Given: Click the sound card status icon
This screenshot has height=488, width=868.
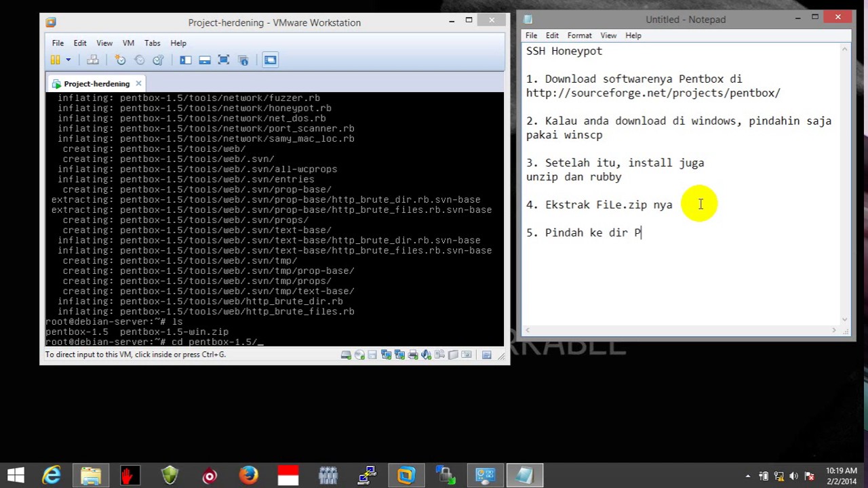Looking at the screenshot, I should (x=427, y=354).
